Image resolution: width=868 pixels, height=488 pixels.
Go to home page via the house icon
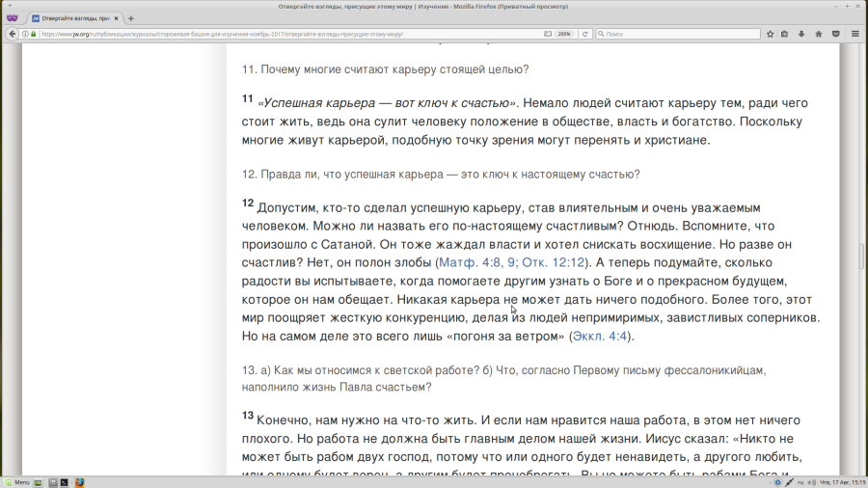[818, 34]
